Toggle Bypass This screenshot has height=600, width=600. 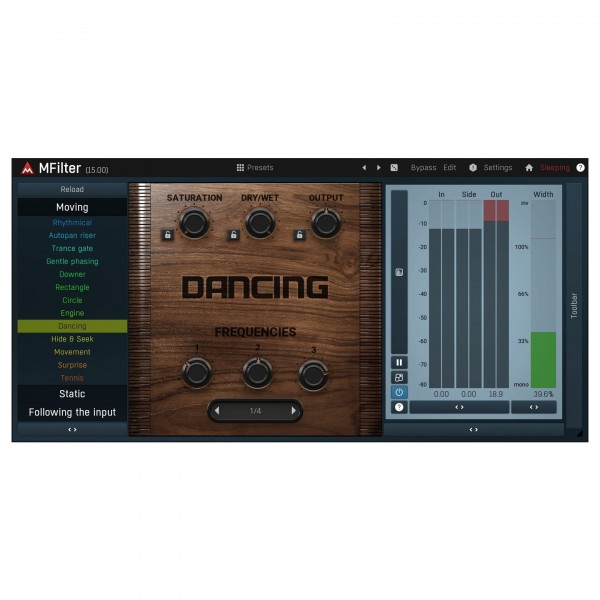pyautogui.click(x=423, y=168)
